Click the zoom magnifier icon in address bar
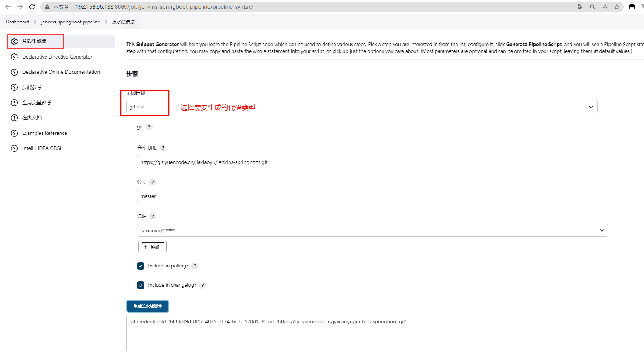Image resolution: width=644 pixels, height=363 pixels. click(593, 7)
